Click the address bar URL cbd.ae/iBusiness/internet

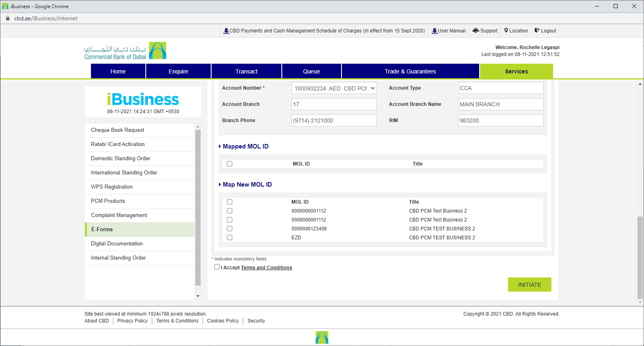tap(46, 18)
